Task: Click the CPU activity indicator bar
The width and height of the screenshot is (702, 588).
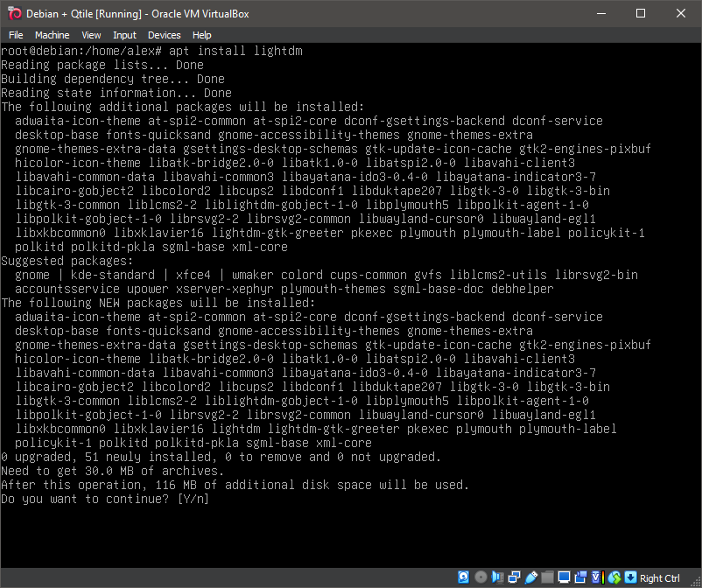Action: pyautogui.click(x=604, y=577)
